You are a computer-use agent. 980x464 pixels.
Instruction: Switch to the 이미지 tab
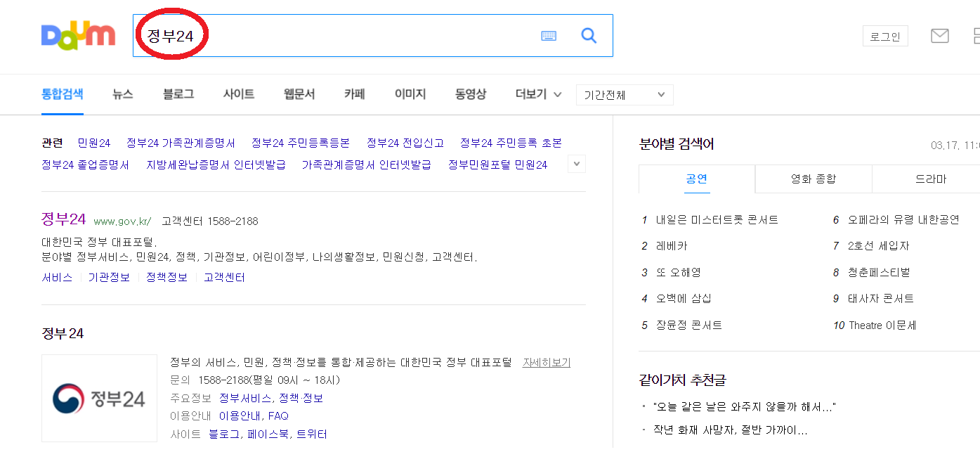pos(410,94)
